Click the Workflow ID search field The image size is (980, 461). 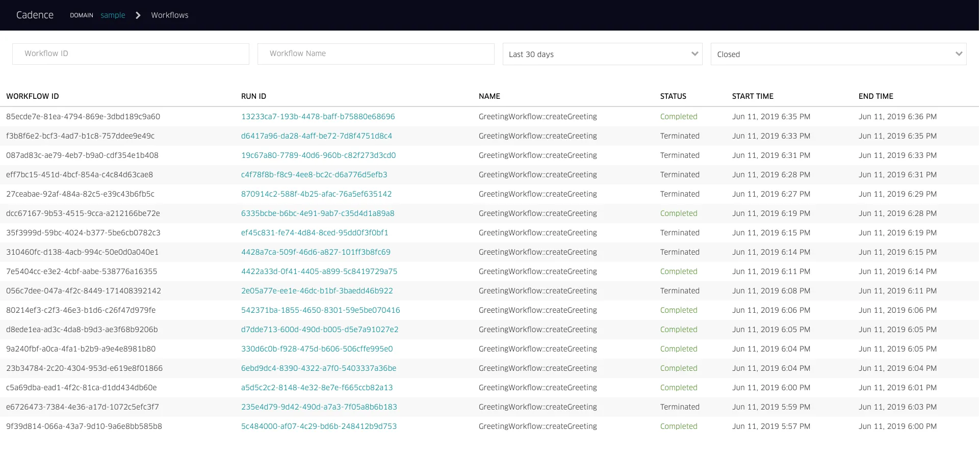[x=131, y=53]
